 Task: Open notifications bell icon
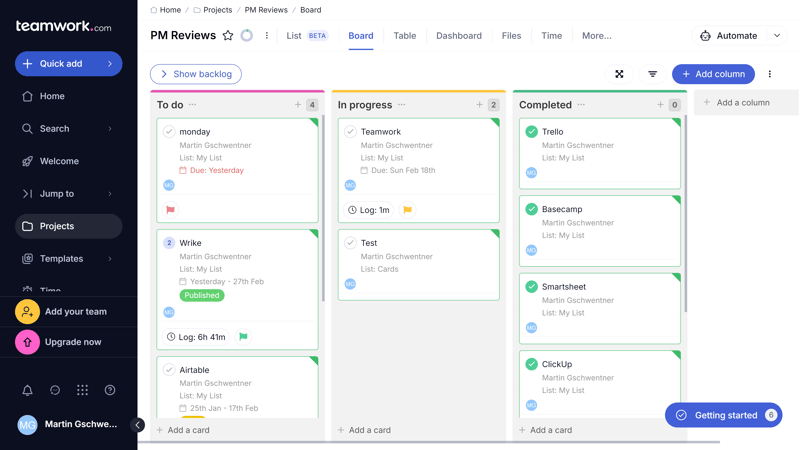(x=28, y=390)
